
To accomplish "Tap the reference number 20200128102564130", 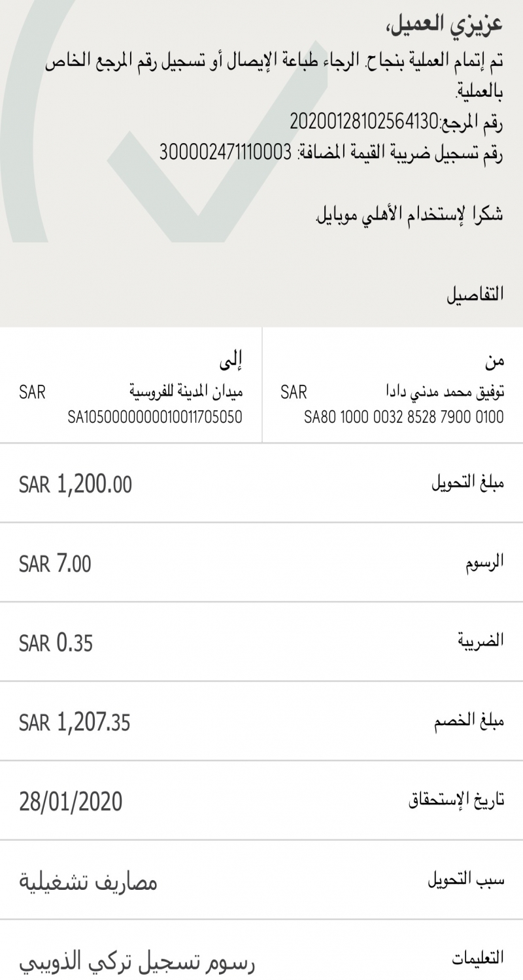I will 363,121.
